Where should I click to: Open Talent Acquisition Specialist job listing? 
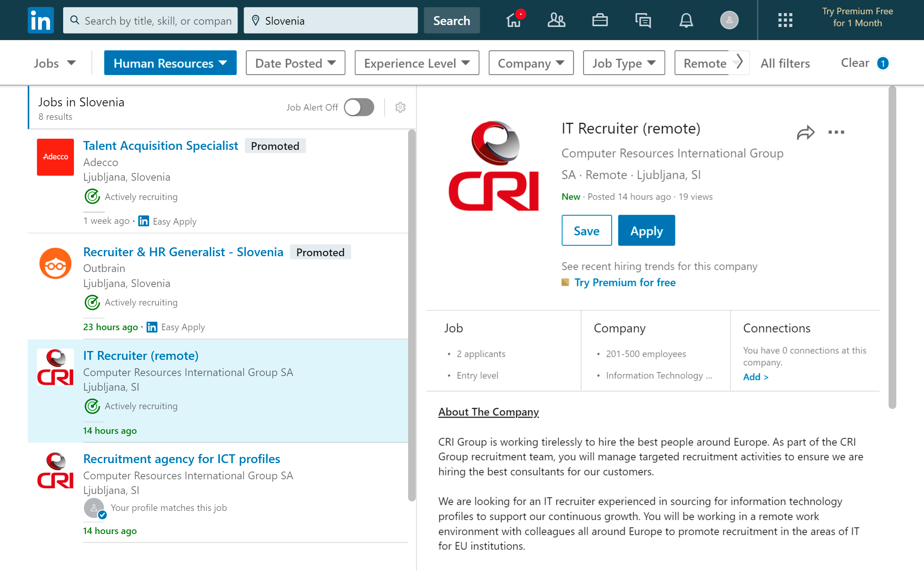161,146
